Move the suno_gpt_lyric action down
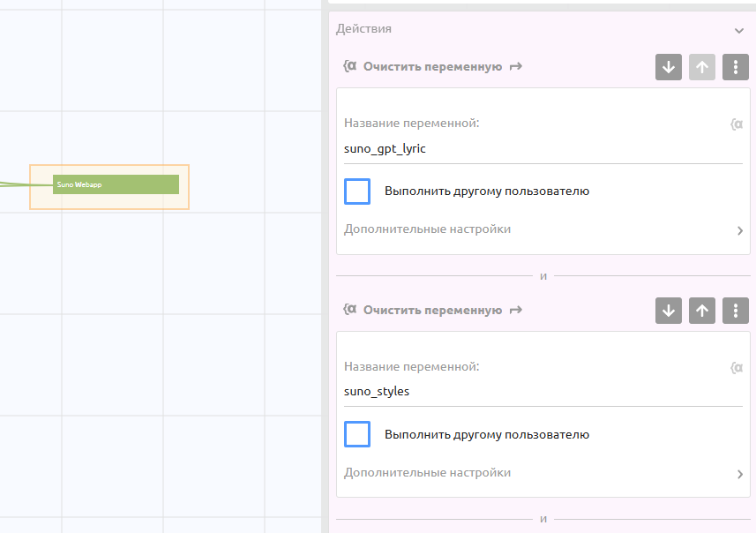 click(669, 67)
